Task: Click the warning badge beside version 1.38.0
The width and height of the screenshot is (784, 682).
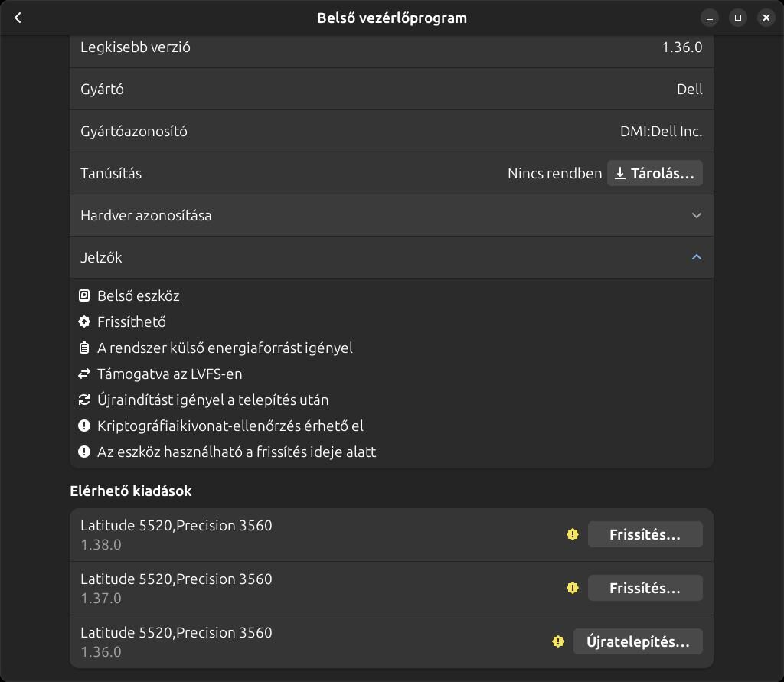Action: coord(573,535)
